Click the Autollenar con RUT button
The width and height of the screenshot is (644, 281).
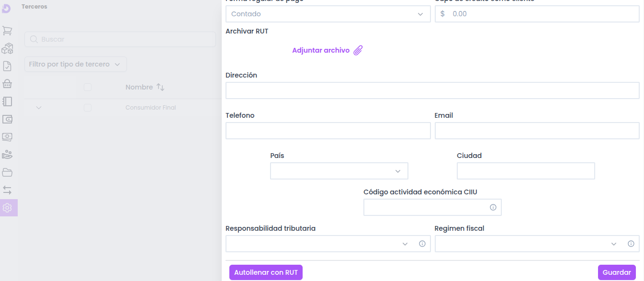[266, 272]
